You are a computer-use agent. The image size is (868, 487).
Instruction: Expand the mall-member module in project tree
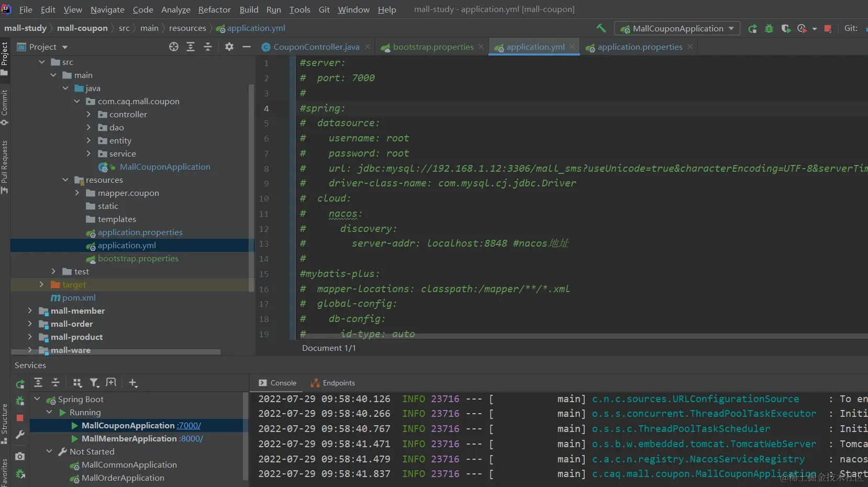coord(30,311)
